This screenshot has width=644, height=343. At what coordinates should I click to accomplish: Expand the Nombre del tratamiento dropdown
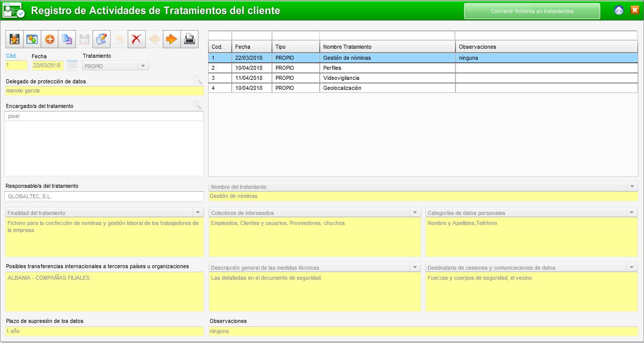coord(632,186)
